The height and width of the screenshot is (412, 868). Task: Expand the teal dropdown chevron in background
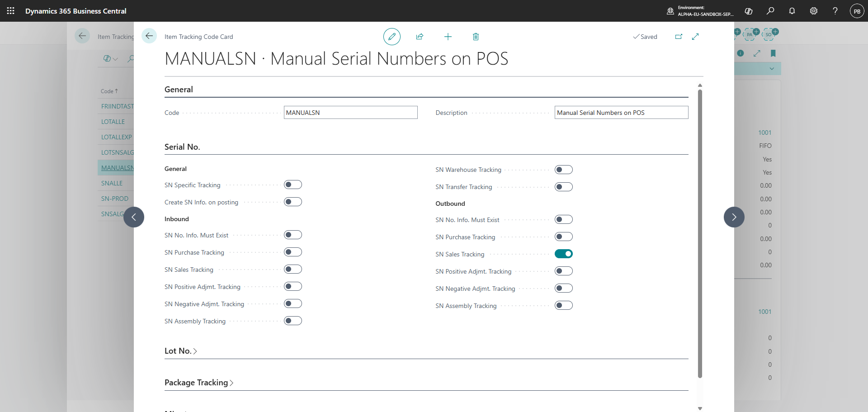[x=772, y=69]
